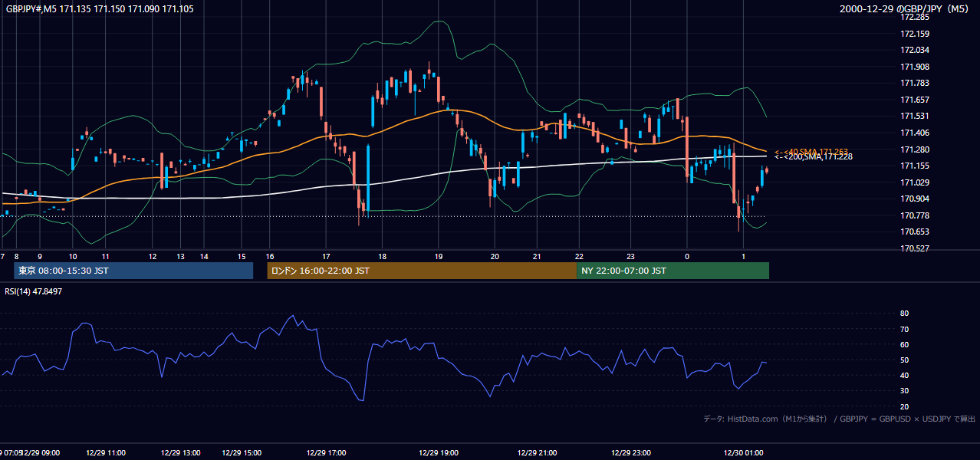The height and width of the screenshot is (460, 980).
Task: Click the 12/29 19:00 time axis label
Action: [437, 452]
